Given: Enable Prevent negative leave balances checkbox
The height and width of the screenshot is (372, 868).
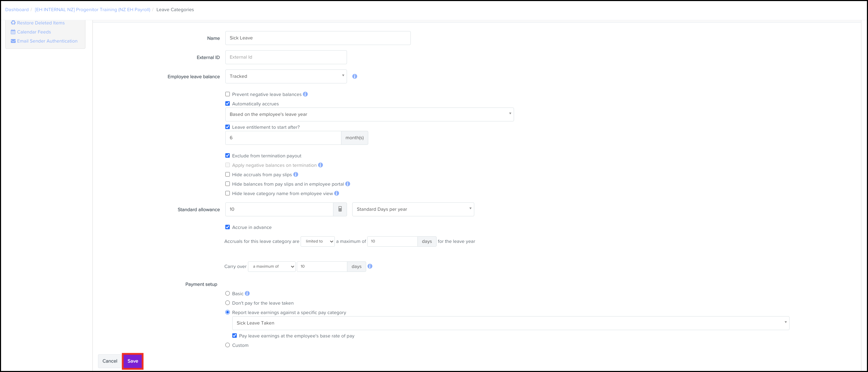Looking at the screenshot, I should point(228,94).
